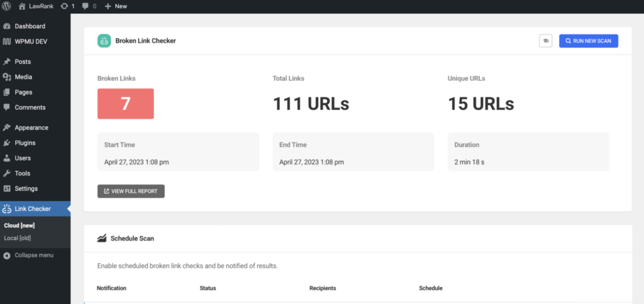Open the comments bubble icon in admin bar
The image size is (644, 304).
click(x=86, y=6)
